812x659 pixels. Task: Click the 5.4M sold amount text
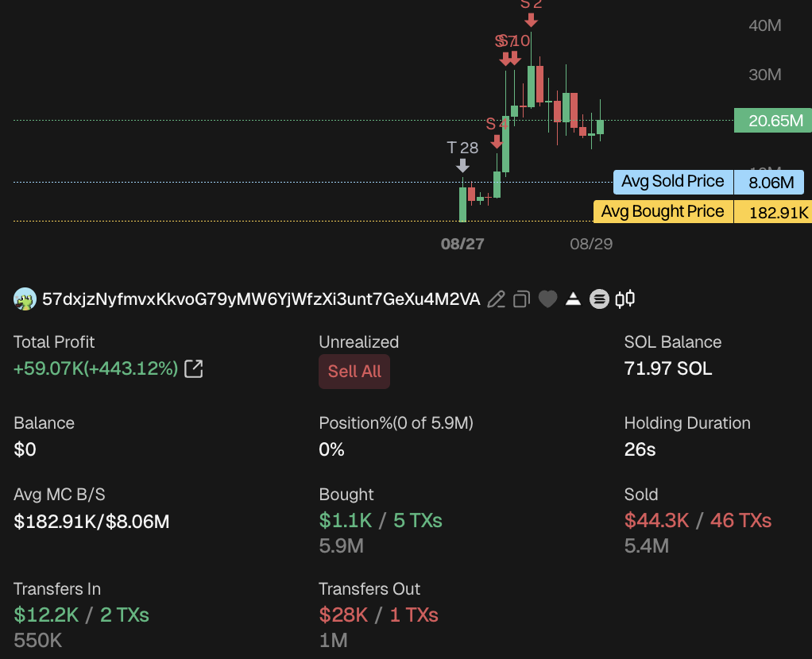646,546
